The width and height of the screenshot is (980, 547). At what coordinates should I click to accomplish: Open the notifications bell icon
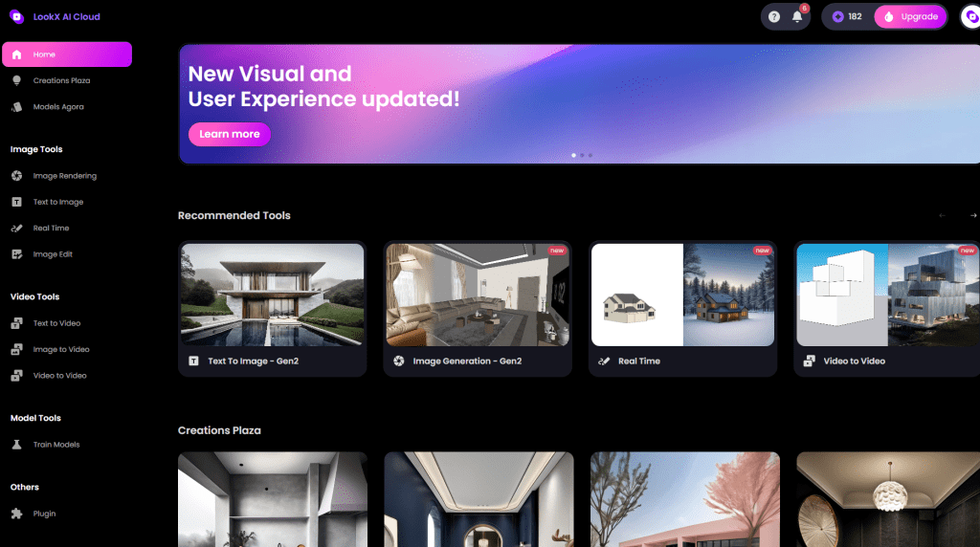797,16
